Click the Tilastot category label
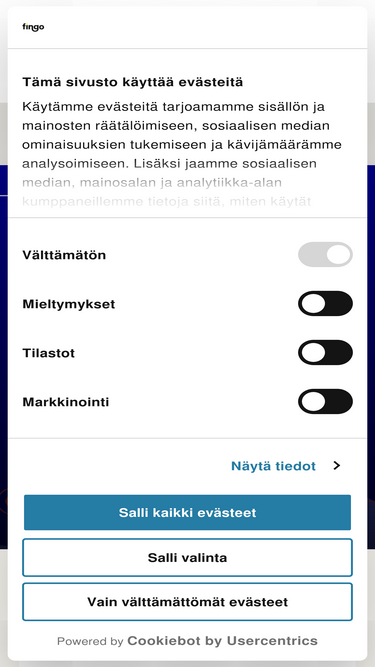The height and width of the screenshot is (667, 375). [x=48, y=353]
